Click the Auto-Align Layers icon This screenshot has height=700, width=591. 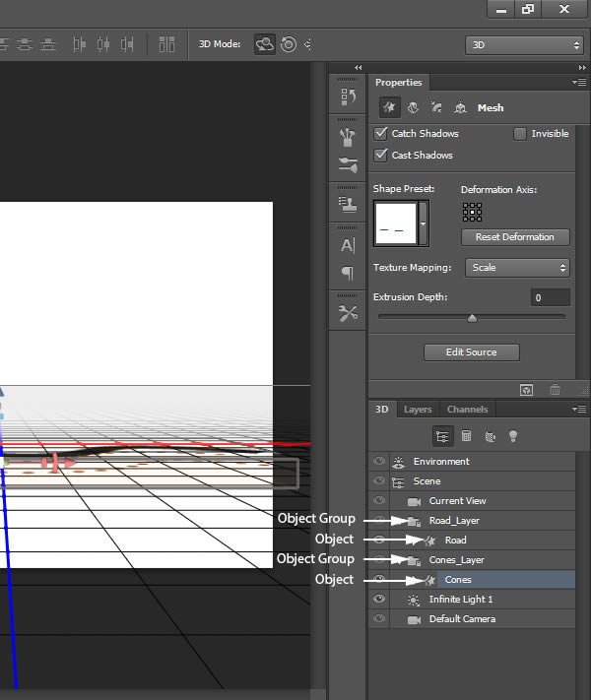click(166, 44)
